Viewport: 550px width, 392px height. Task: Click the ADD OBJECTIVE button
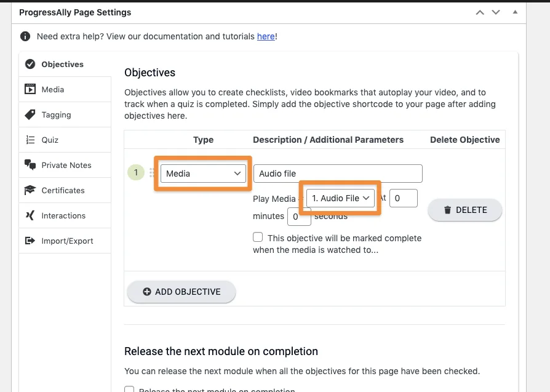click(181, 292)
